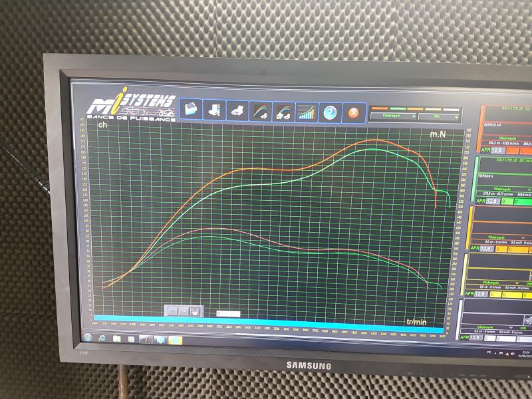Click AFR 12.8 field in orange-yellow panel

(486, 249)
